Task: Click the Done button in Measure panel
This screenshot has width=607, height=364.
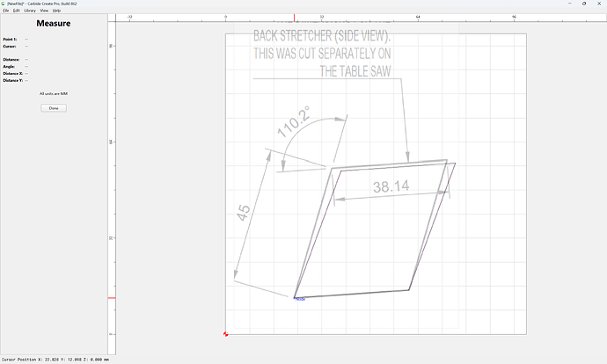Action: (x=54, y=108)
